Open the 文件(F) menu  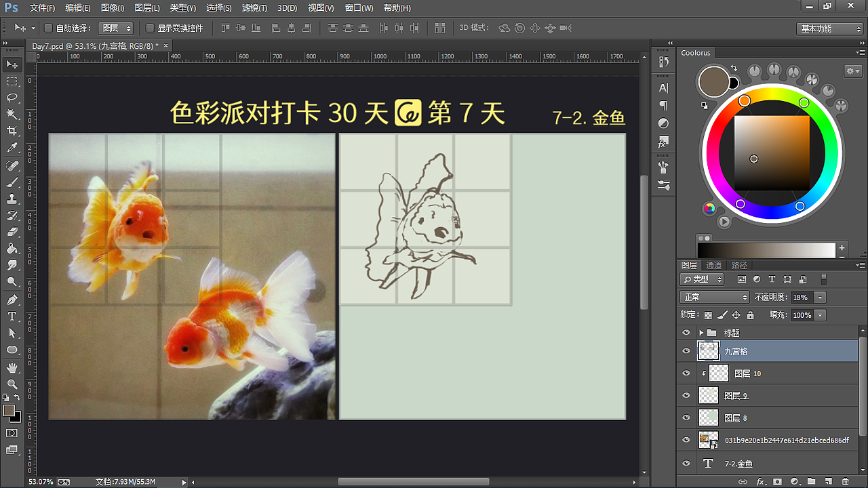[x=42, y=8]
